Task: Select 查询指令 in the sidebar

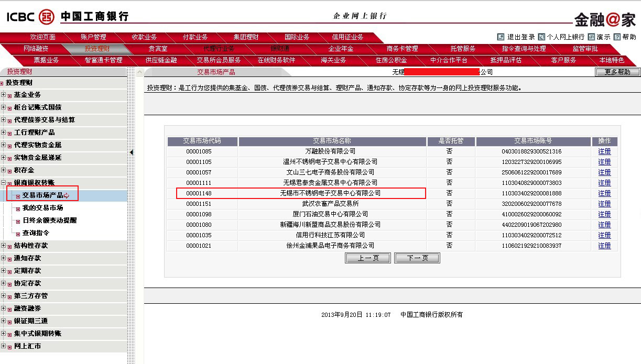Action: click(x=36, y=233)
